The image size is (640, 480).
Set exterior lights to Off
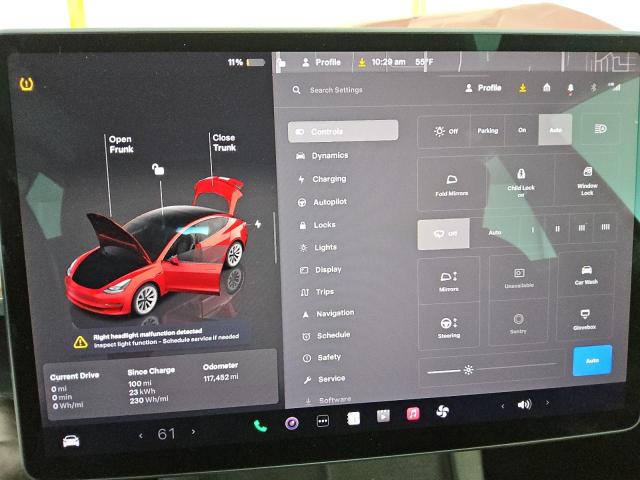point(445,131)
